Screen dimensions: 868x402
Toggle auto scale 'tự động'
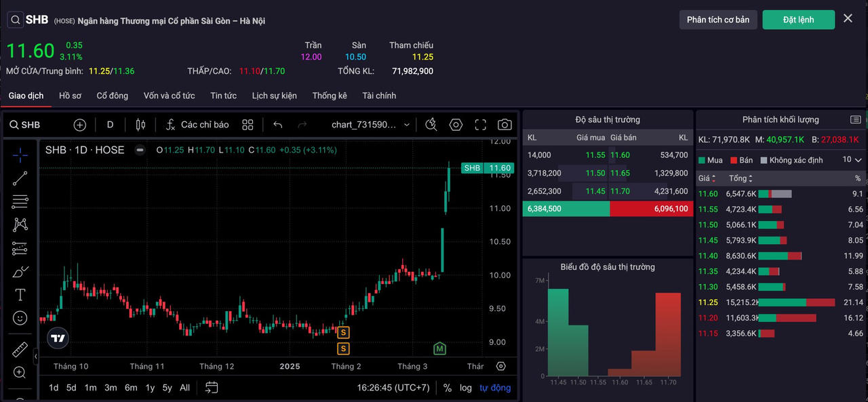point(495,388)
